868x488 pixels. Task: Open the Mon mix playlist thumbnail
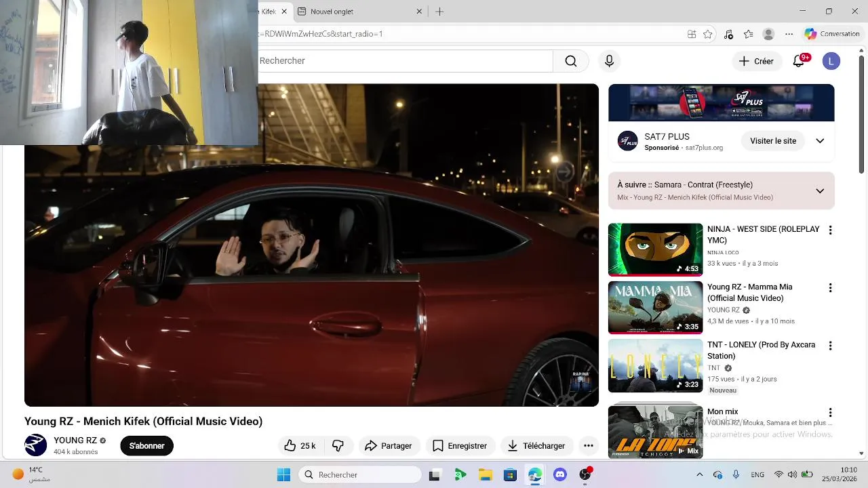pos(655,431)
